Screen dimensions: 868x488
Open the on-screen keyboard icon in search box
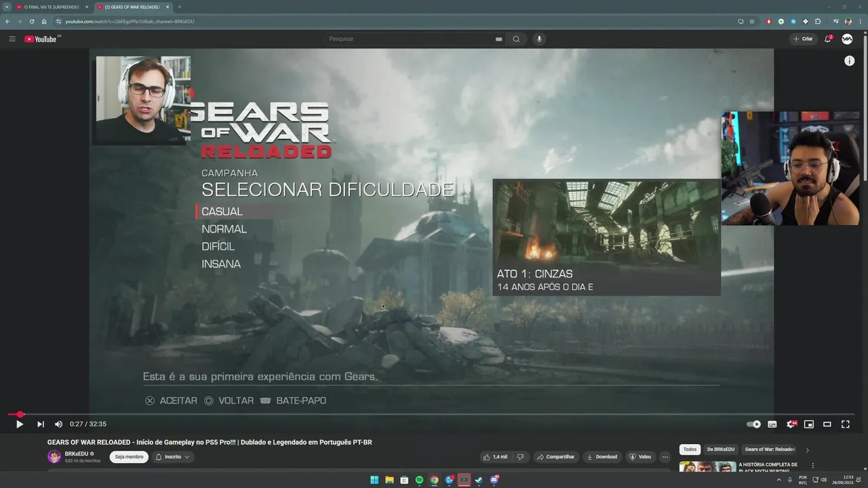(x=499, y=39)
